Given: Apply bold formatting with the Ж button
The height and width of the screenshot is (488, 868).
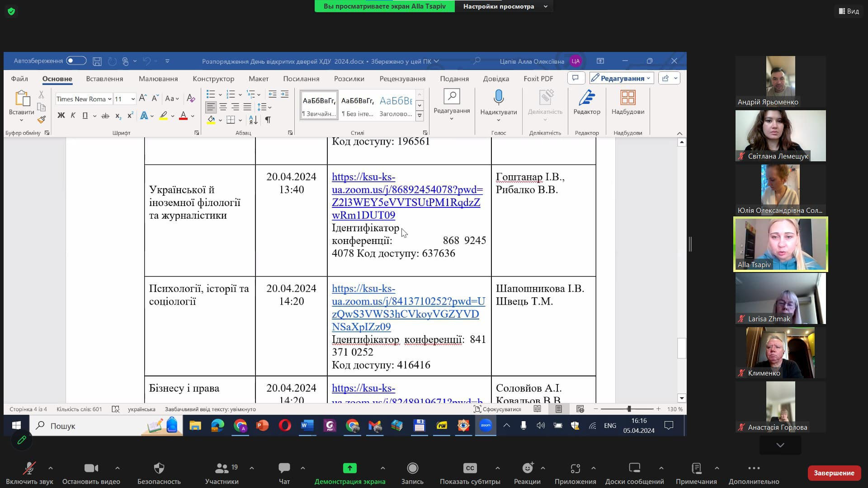Looking at the screenshot, I should [x=61, y=116].
